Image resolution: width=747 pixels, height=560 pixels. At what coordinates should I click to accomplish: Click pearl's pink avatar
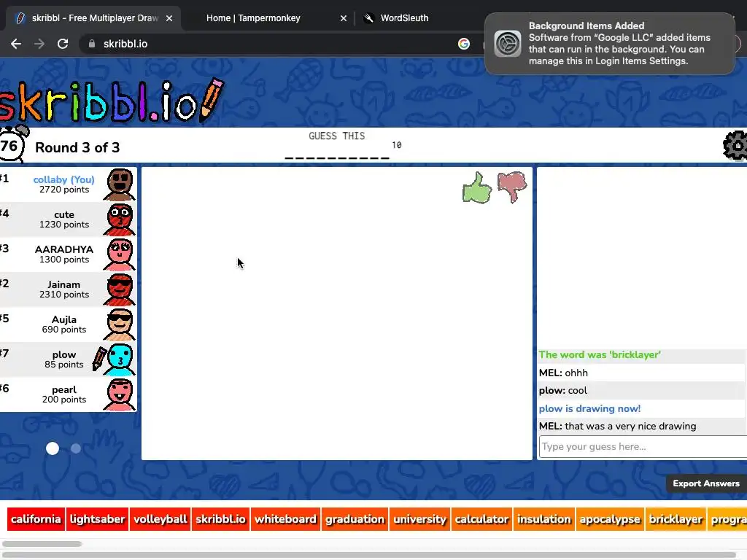pos(119,394)
